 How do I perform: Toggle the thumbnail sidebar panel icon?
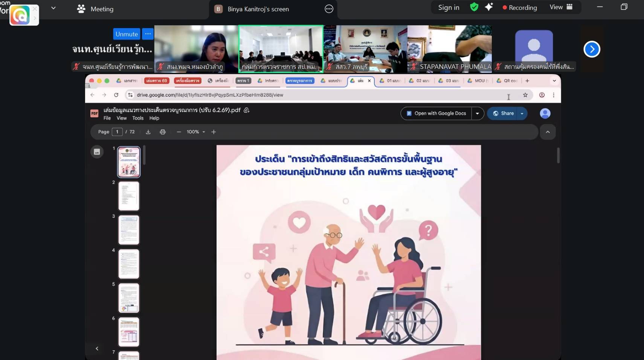point(97,152)
